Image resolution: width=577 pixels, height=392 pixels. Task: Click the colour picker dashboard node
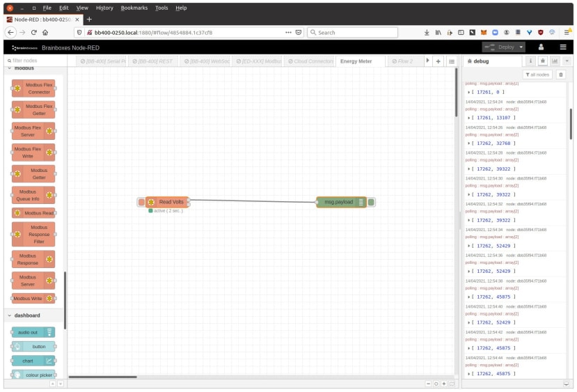pos(33,375)
